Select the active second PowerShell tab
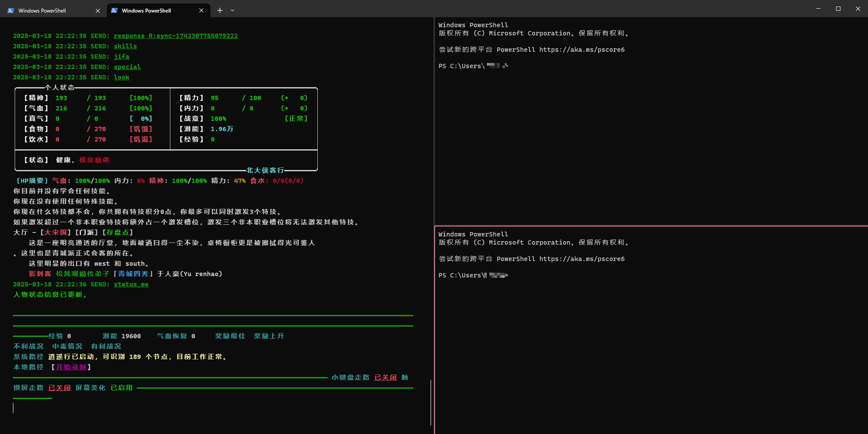Screen dimensions: 868x434 [x=158, y=10]
